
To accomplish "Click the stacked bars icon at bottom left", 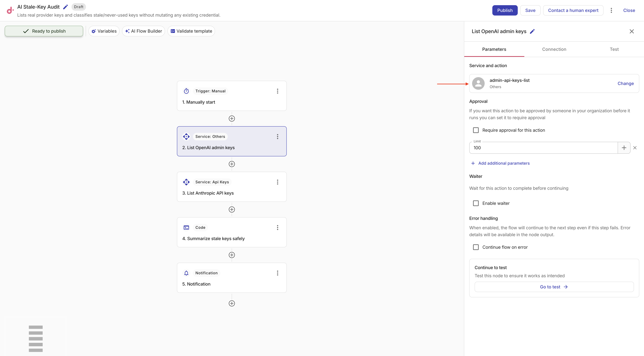I will click(36, 338).
